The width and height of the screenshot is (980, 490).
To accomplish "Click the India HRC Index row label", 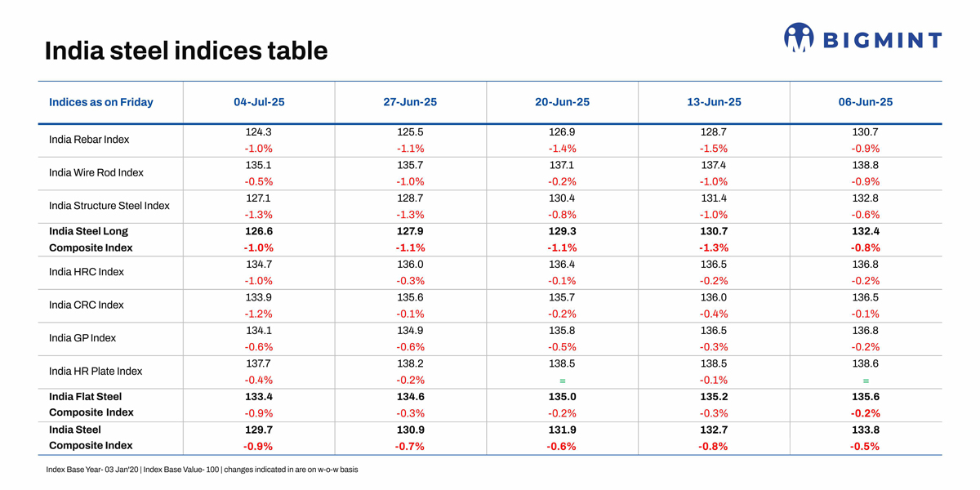I will (x=87, y=272).
